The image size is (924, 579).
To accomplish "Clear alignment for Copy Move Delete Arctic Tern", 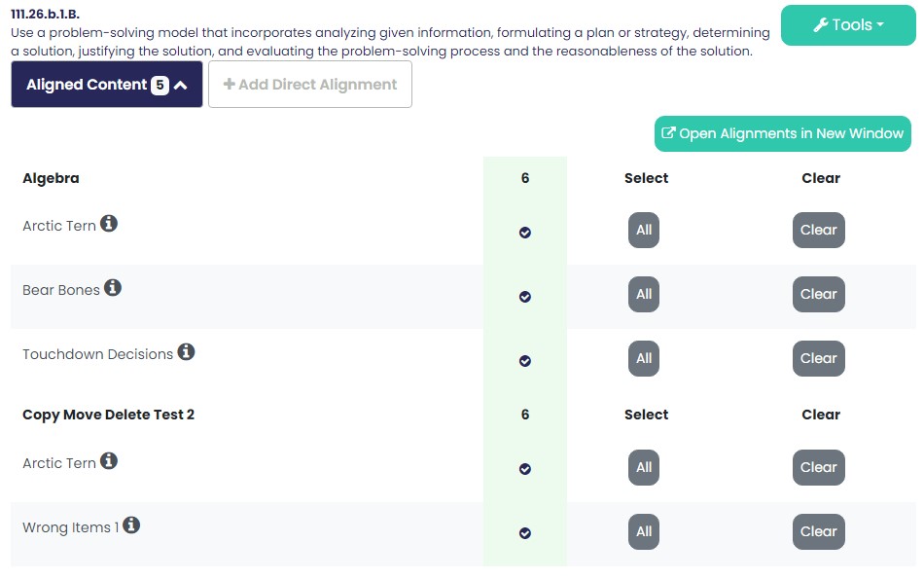I will click(819, 467).
